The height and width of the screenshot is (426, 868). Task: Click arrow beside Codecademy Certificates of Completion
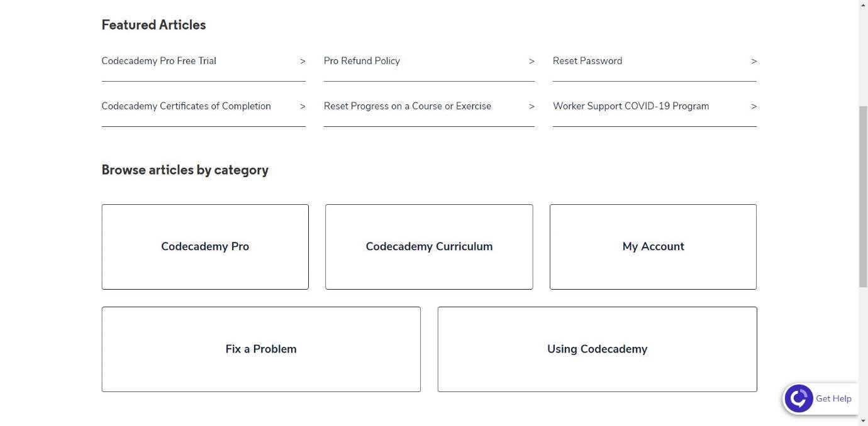[303, 106]
